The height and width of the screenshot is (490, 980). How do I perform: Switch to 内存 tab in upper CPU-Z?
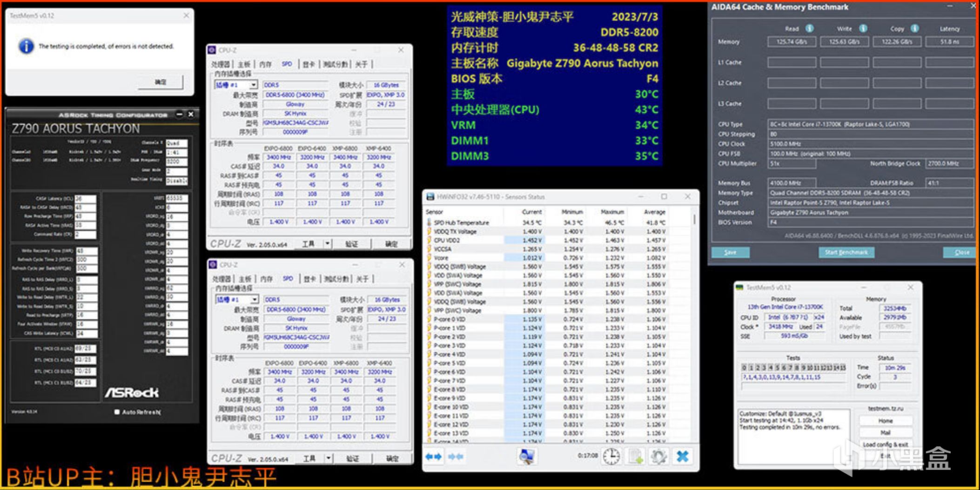point(265,64)
